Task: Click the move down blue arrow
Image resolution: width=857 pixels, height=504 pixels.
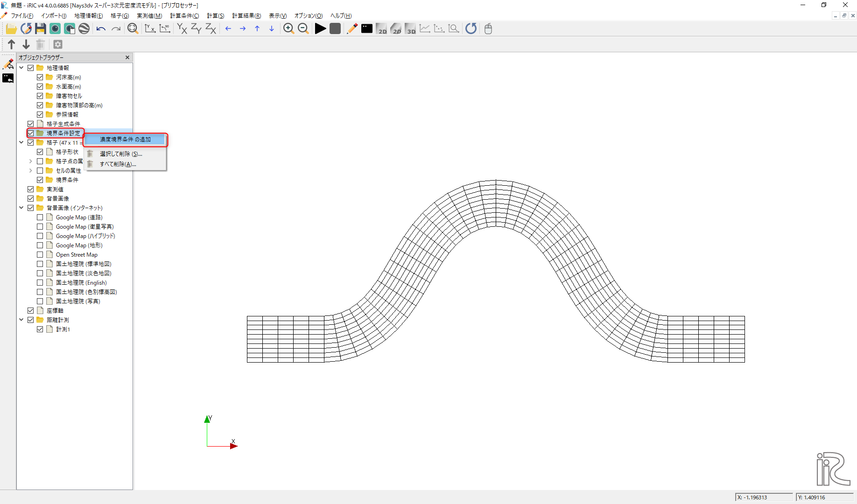Action: 272,29
